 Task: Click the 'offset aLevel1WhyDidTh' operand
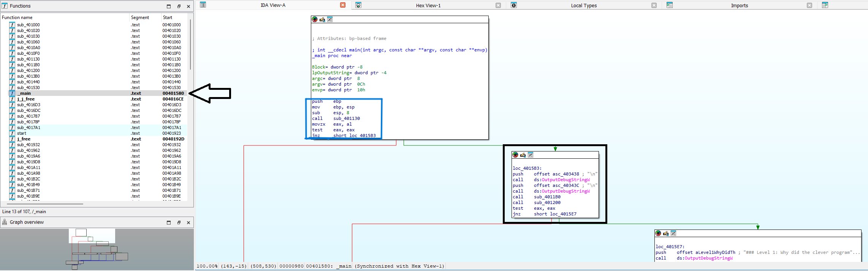tap(706, 252)
